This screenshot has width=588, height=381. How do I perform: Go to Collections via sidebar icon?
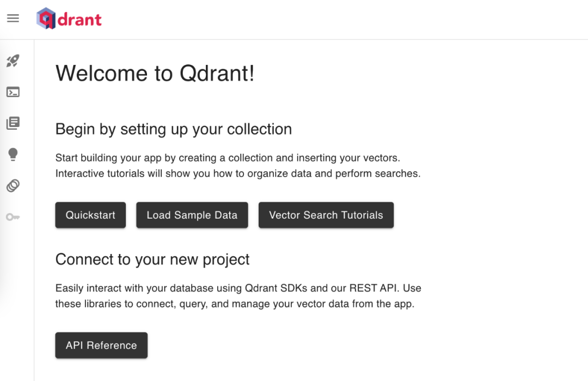tap(13, 123)
